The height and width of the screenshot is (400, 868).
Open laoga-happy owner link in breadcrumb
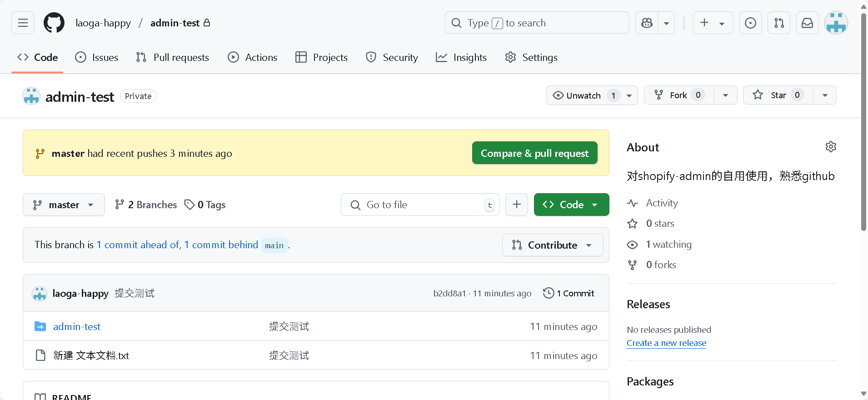point(103,23)
